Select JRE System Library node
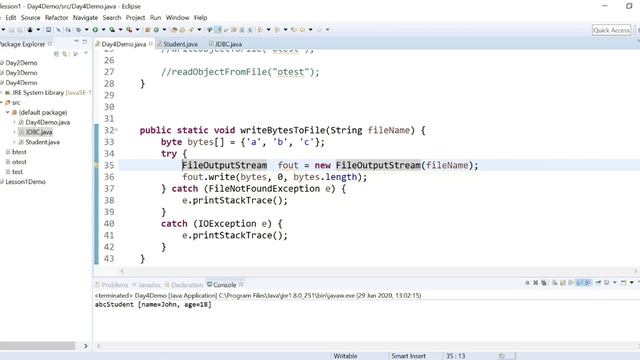640x360 pixels. click(x=48, y=93)
